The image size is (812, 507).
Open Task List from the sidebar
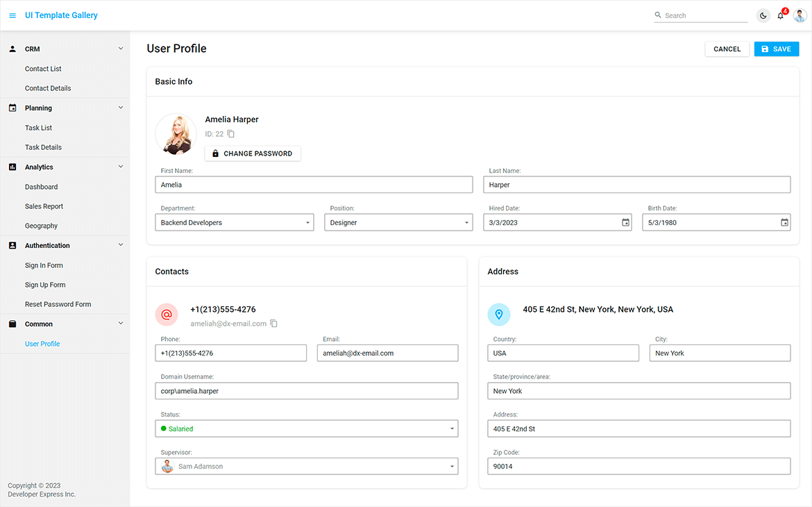(38, 128)
